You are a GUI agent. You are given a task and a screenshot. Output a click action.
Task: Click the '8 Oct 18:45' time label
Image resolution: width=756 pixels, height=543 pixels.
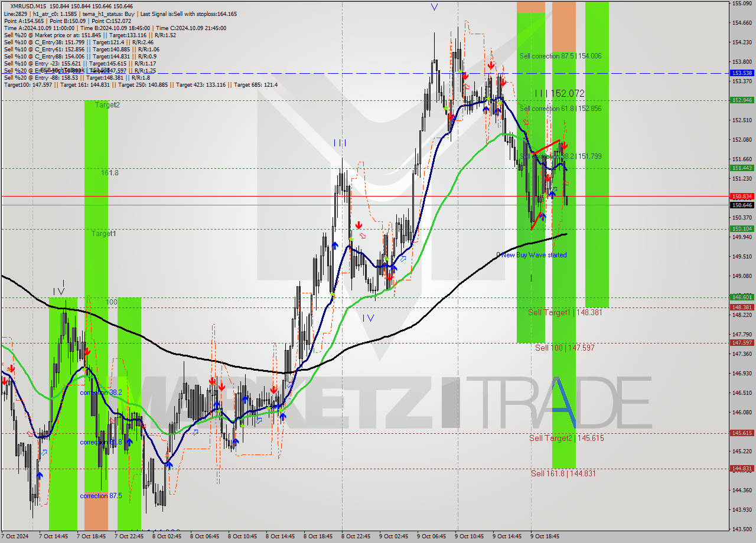pos(318,537)
